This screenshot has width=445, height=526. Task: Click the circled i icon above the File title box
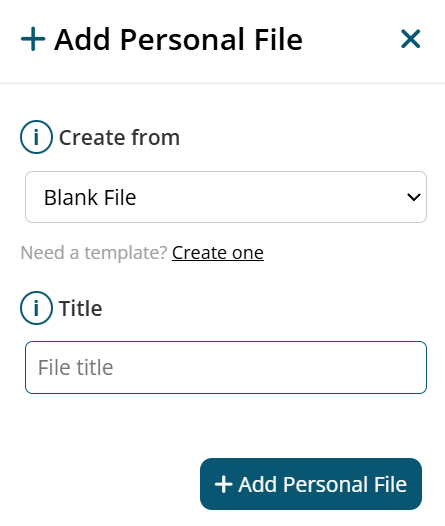click(36, 308)
